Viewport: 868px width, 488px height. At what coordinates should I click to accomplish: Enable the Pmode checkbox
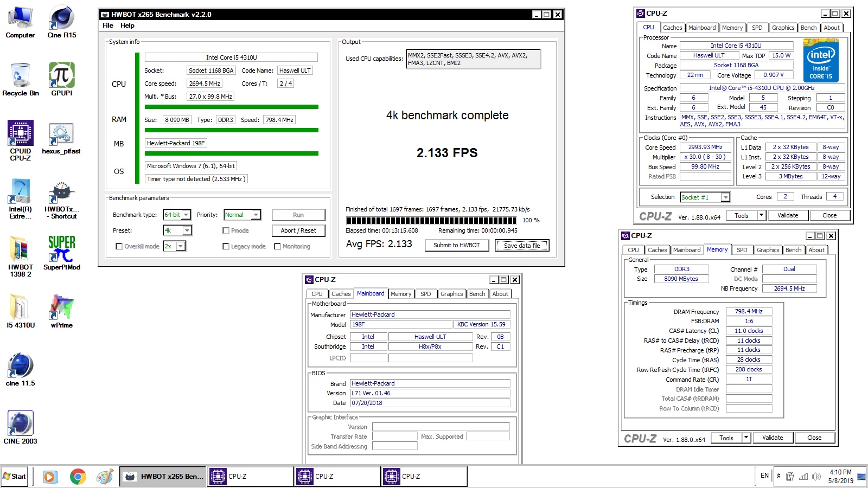click(x=226, y=230)
